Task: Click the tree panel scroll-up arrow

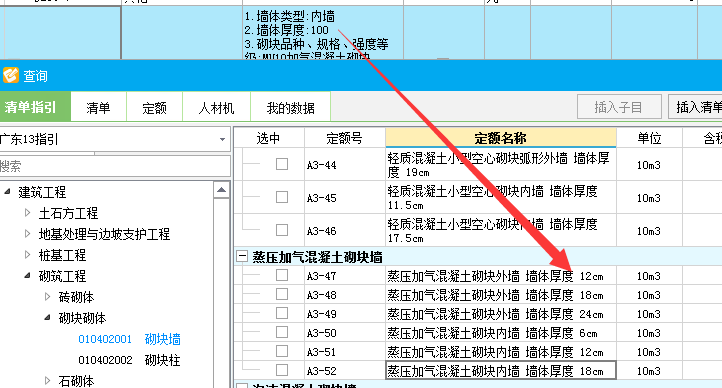Action: (221, 190)
